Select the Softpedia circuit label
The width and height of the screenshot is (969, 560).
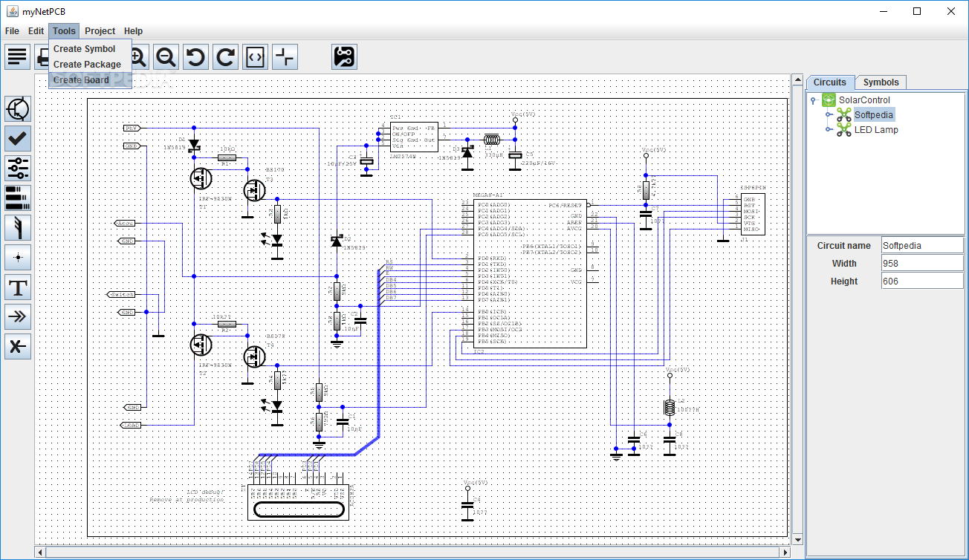(x=874, y=114)
